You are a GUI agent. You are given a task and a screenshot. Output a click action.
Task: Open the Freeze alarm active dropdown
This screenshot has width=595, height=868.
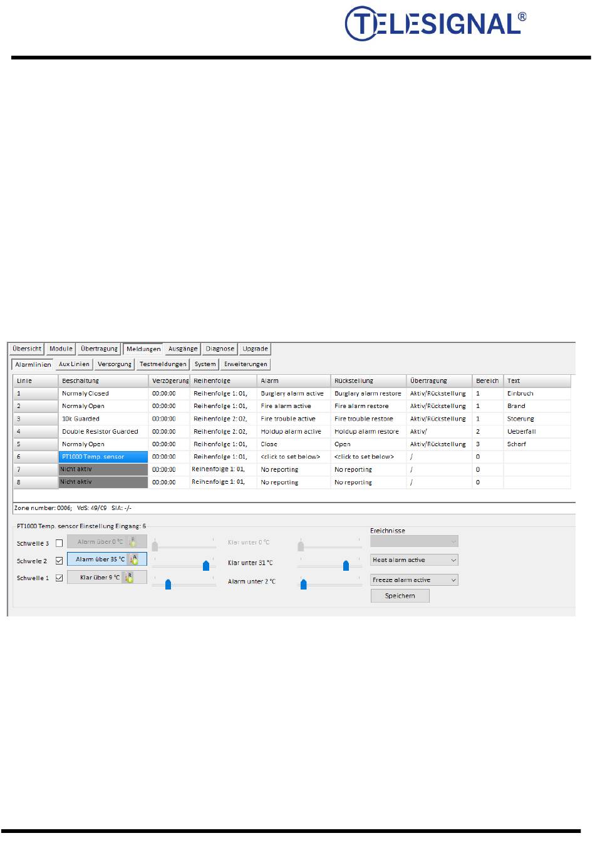tap(414, 580)
